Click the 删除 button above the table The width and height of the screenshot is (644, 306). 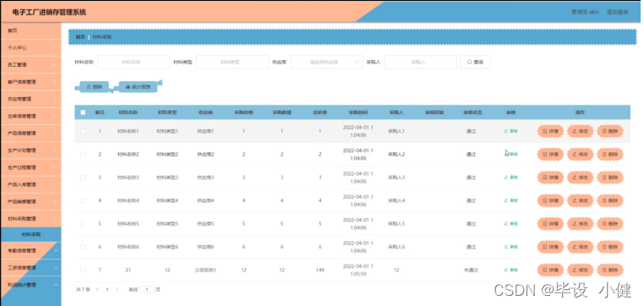(x=94, y=87)
